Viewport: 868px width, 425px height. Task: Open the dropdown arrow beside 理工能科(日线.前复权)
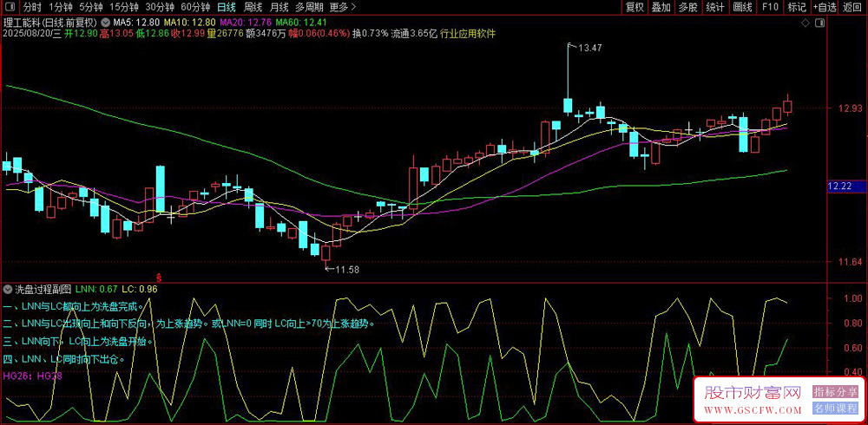pyautogui.click(x=105, y=23)
